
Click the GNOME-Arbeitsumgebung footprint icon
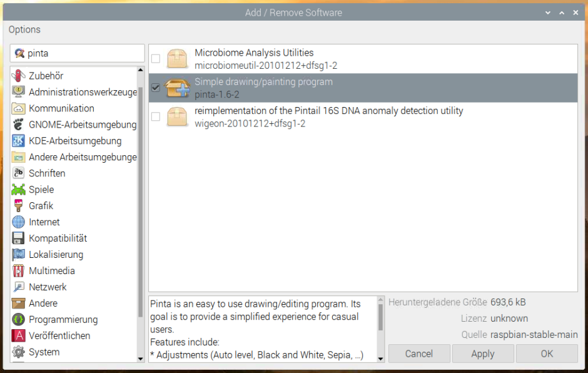click(x=18, y=125)
